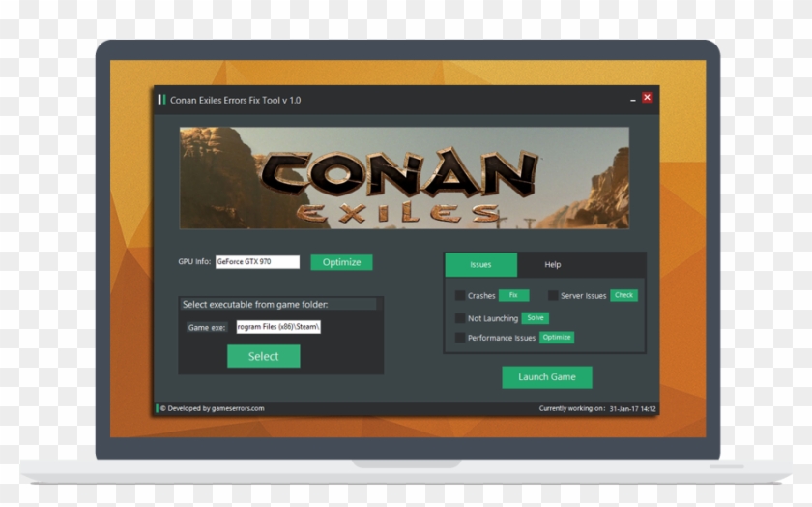Minimize the Fix Tool window

coord(633,99)
